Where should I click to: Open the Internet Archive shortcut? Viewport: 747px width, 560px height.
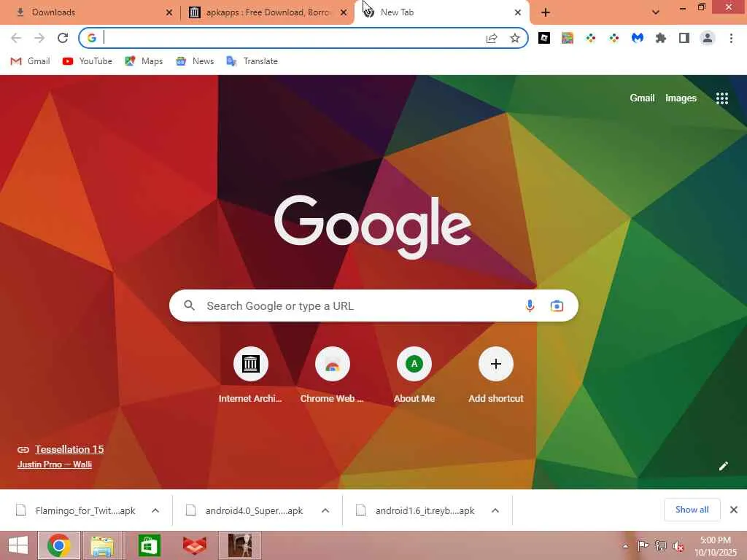(x=251, y=376)
